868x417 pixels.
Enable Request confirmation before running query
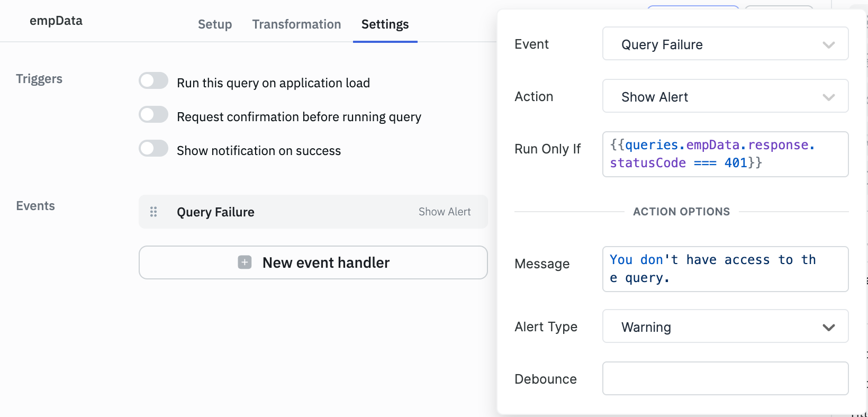tap(153, 115)
